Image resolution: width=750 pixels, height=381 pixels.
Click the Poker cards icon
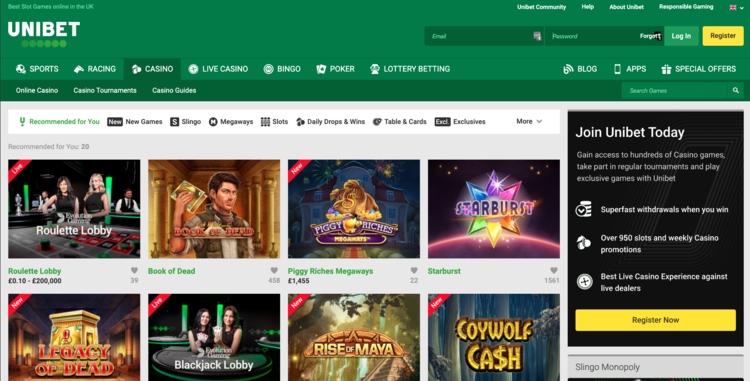(x=321, y=69)
